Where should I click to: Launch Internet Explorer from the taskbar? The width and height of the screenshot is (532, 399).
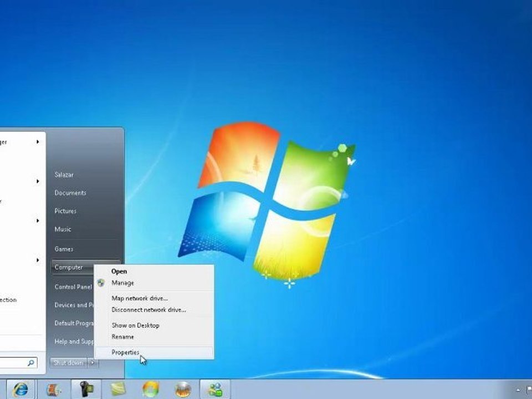21,390
